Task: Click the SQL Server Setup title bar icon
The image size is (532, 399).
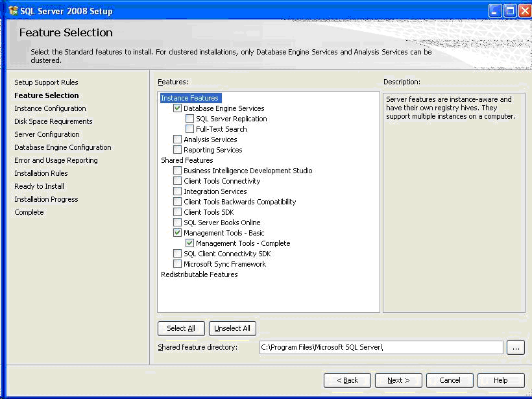Action: [x=12, y=11]
